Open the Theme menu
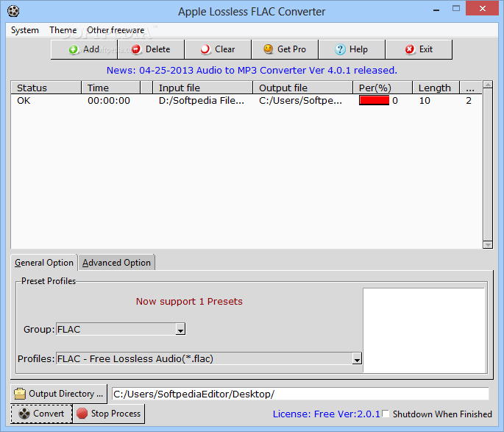The height and width of the screenshot is (432, 504). 63,30
